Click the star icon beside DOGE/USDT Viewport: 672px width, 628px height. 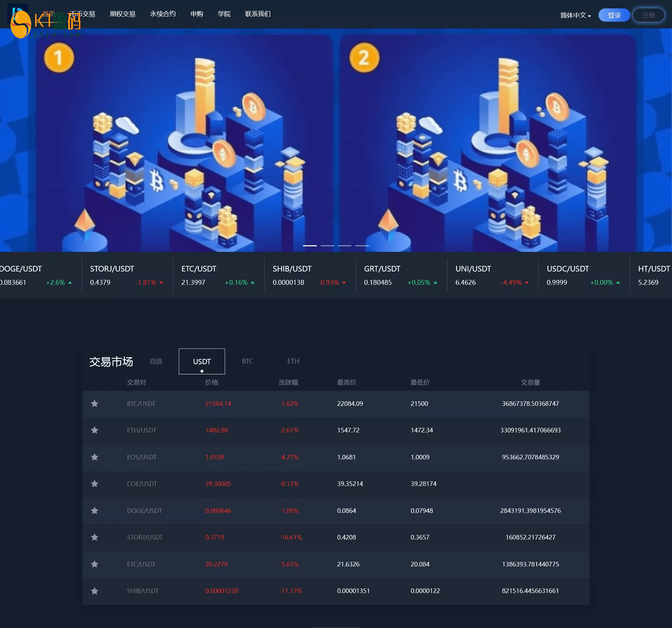tap(95, 510)
